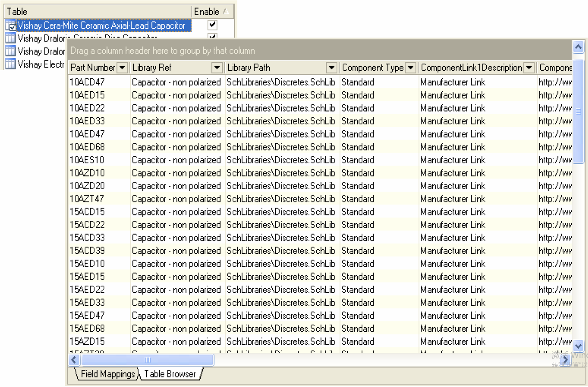This screenshot has width=588, height=387.
Task: Select part number 10AZT47 cell
Action: point(99,199)
